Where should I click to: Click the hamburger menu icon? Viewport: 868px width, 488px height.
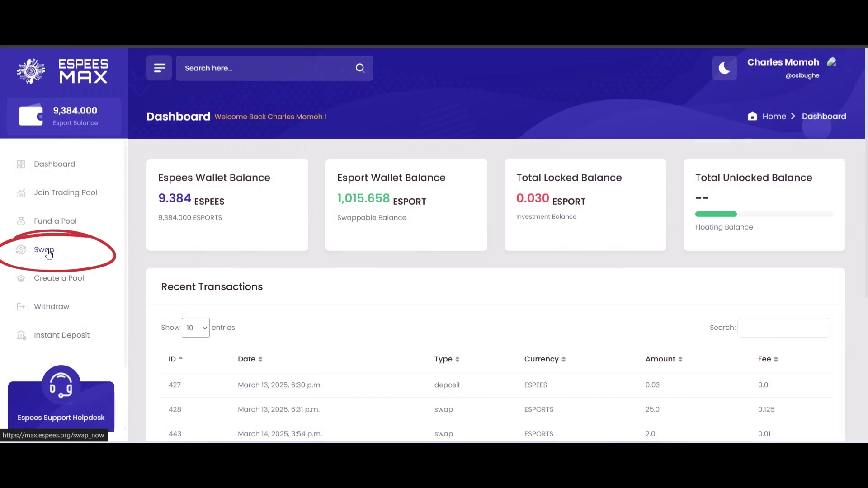click(159, 68)
